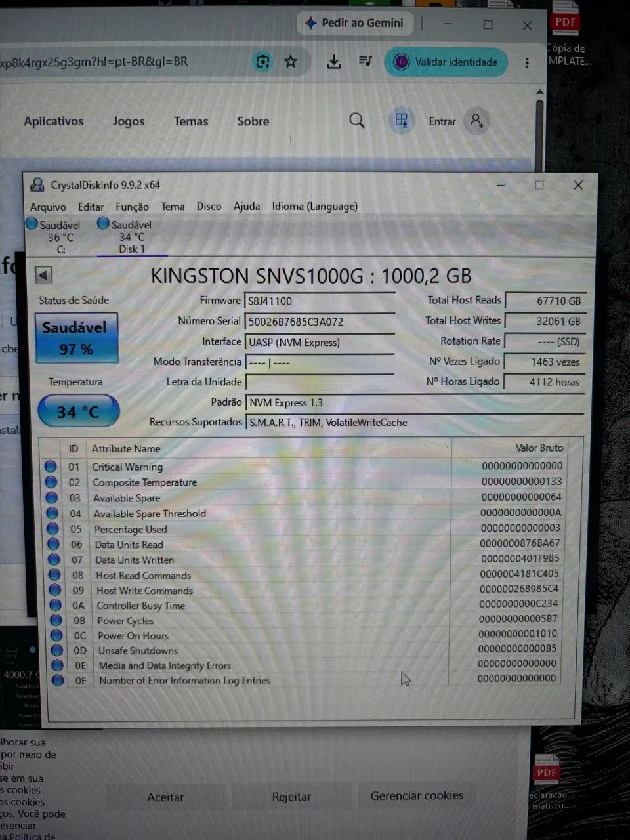The height and width of the screenshot is (840, 630).
Task: Click the serial number field 50026B7685C3A072
Action: click(320, 322)
